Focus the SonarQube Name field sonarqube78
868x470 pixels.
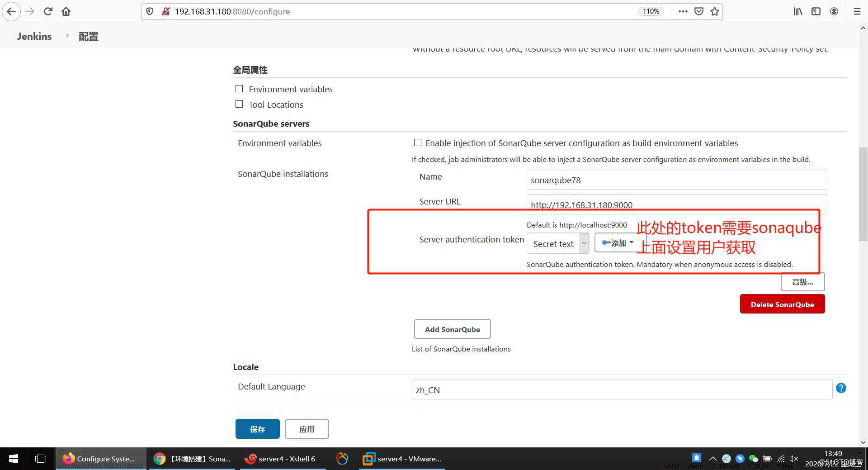677,180
